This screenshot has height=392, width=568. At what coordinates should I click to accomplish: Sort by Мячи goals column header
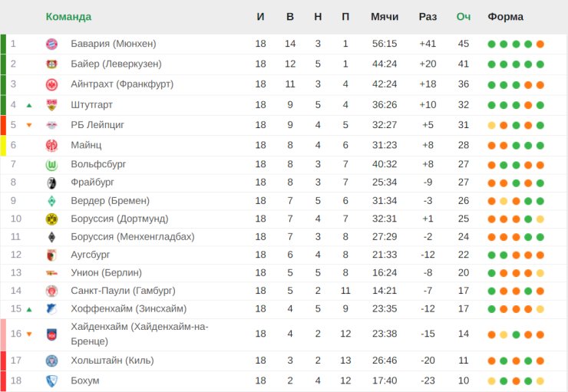(385, 17)
